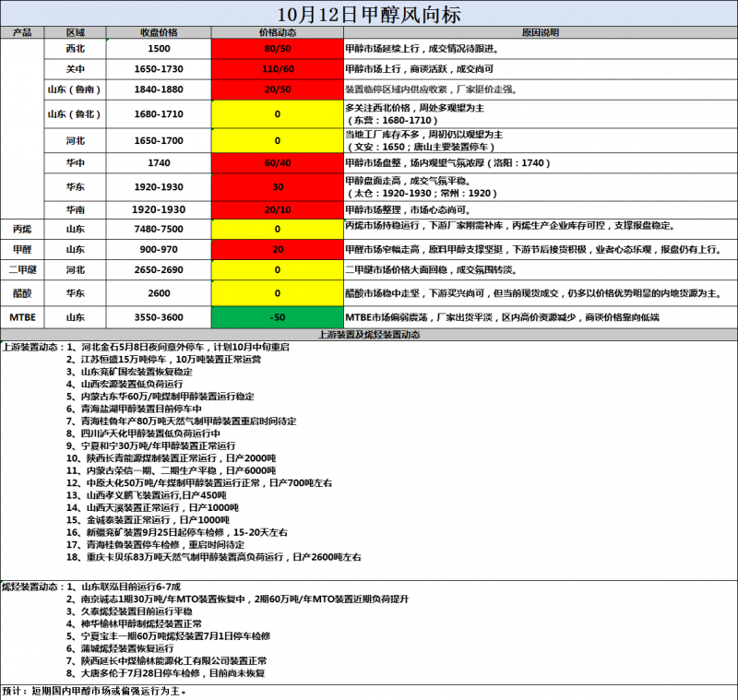Select the green '-50' price change cell
The width and height of the screenshot is (738, 700).
point(278,317)
